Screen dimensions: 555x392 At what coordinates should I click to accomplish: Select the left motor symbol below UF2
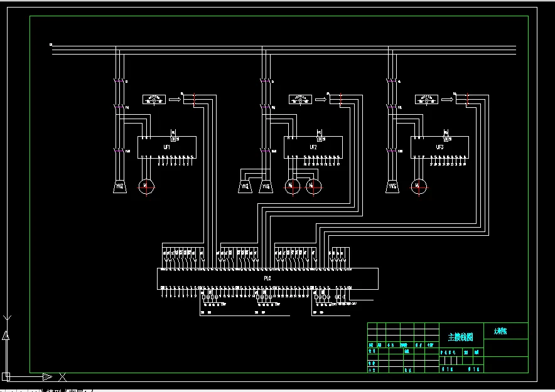(x=293, y=187)
